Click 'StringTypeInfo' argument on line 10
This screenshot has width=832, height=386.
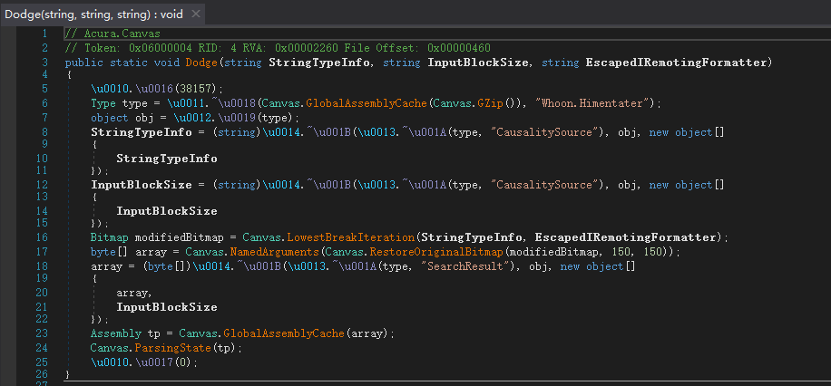[x=167, y=158]
